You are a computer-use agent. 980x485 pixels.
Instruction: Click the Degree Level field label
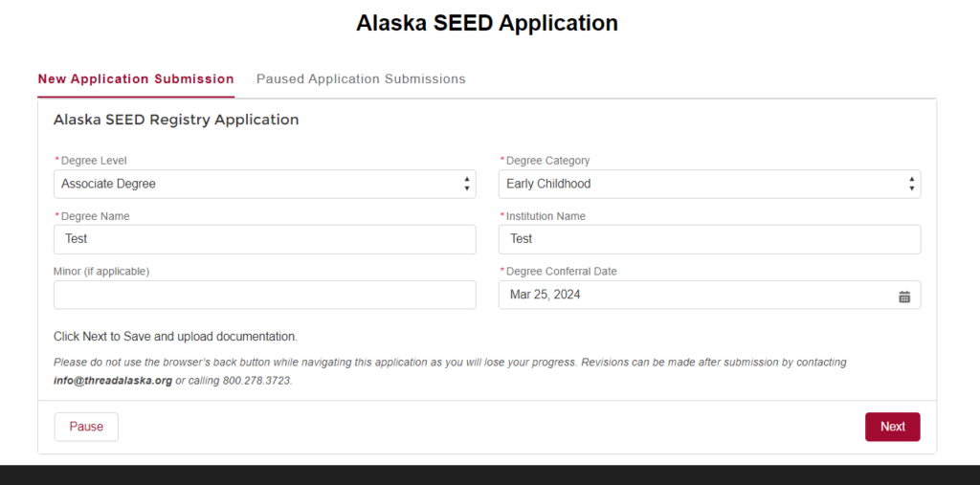click(x=94, y=161)
